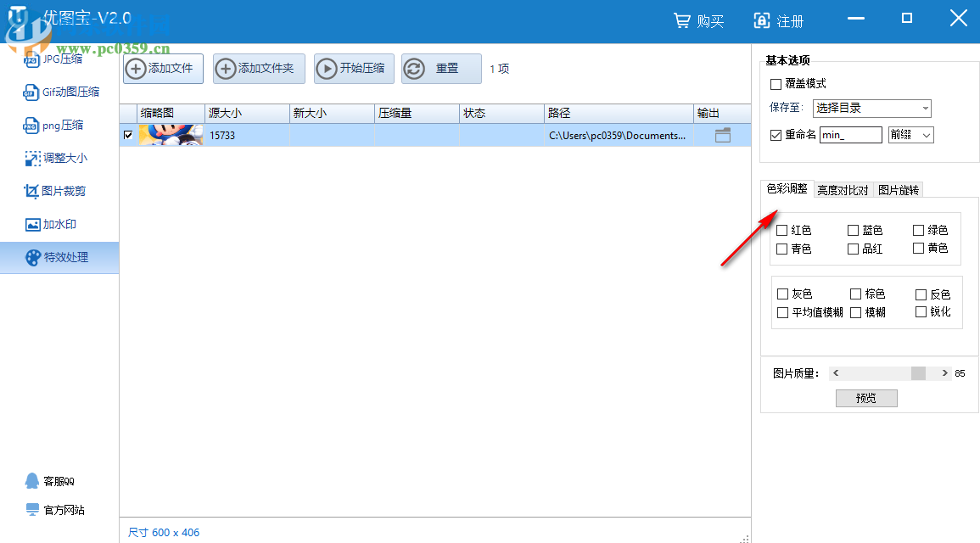
Task: Click quality slider right arrow
Action: 944,373
